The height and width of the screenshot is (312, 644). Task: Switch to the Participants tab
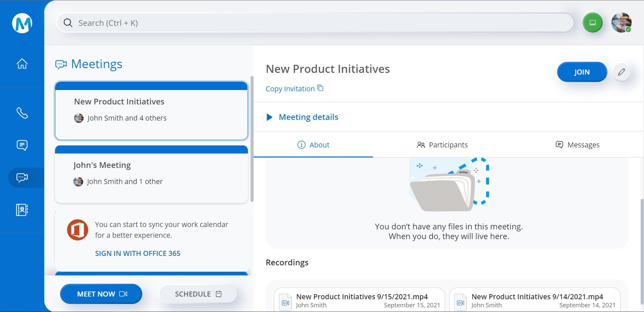(442, 145)
